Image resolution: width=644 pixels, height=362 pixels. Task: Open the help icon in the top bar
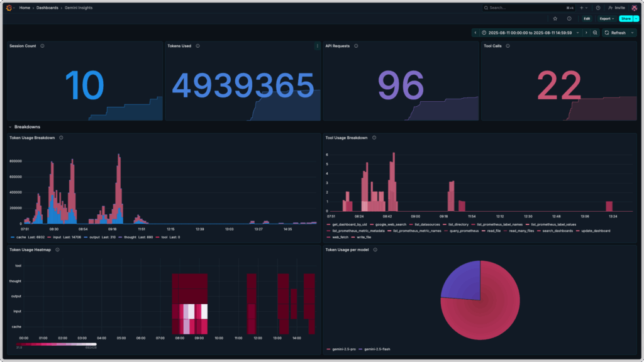(x=598, y=8)
